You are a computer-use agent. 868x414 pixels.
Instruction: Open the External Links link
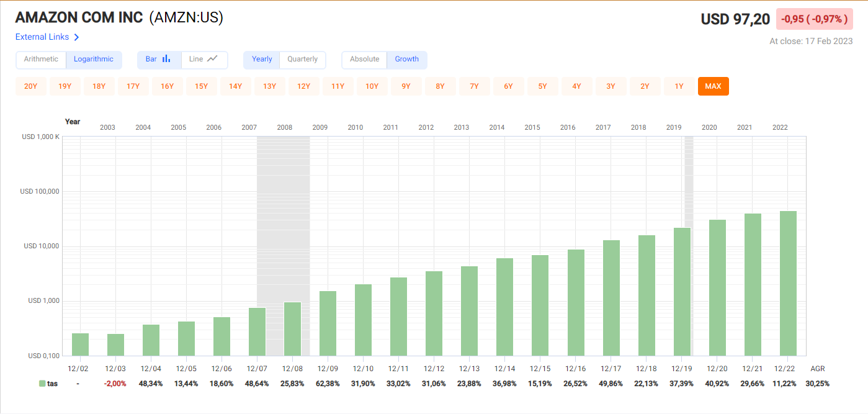pyautogui.click(x=42, y=37)
